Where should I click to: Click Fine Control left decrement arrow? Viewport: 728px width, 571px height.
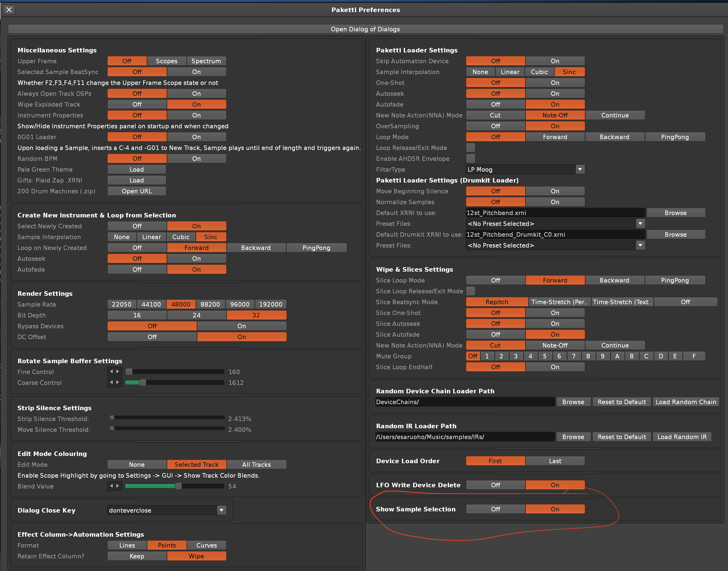(x=112, y=371)
